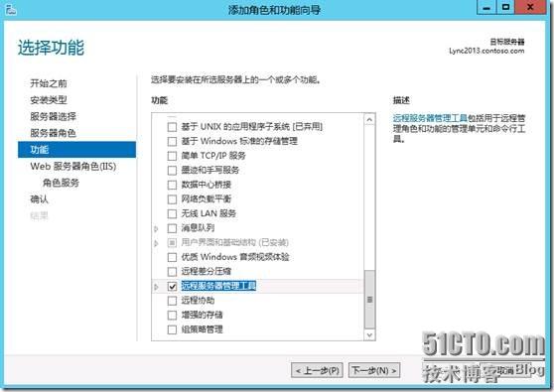
Task: Open the 服务器选择 step
Action: point(53,116)
